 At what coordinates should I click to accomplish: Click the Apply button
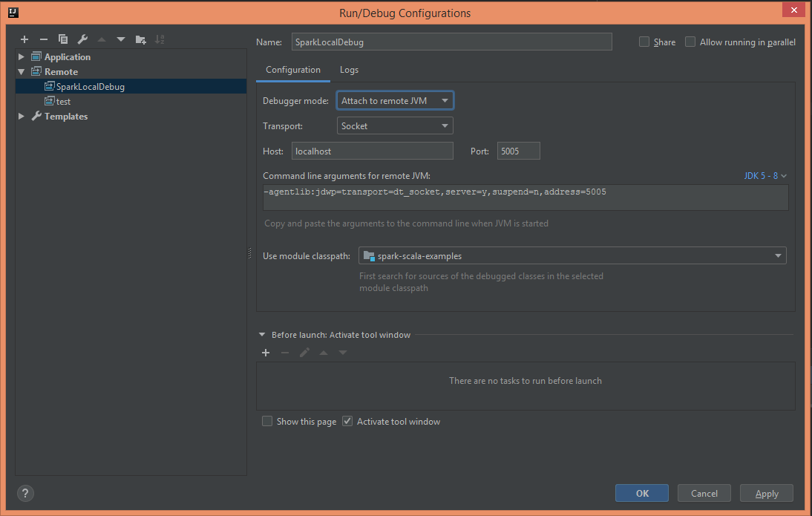767,493
